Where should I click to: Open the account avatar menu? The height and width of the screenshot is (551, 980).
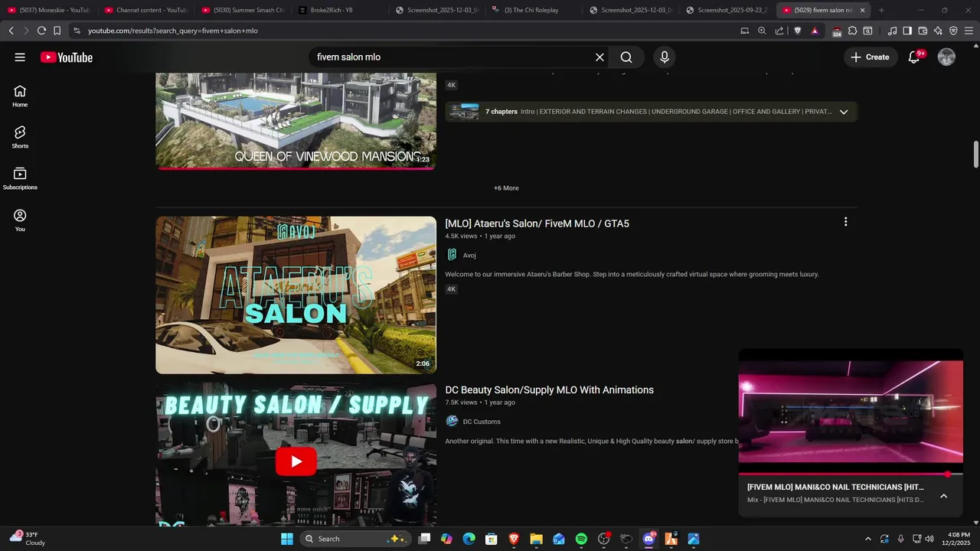click(x=946, y=57)
